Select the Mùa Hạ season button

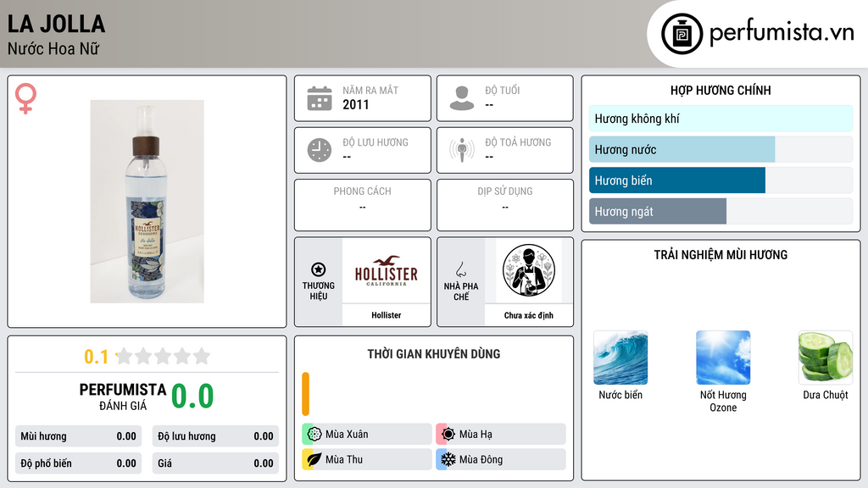[501, 435]
